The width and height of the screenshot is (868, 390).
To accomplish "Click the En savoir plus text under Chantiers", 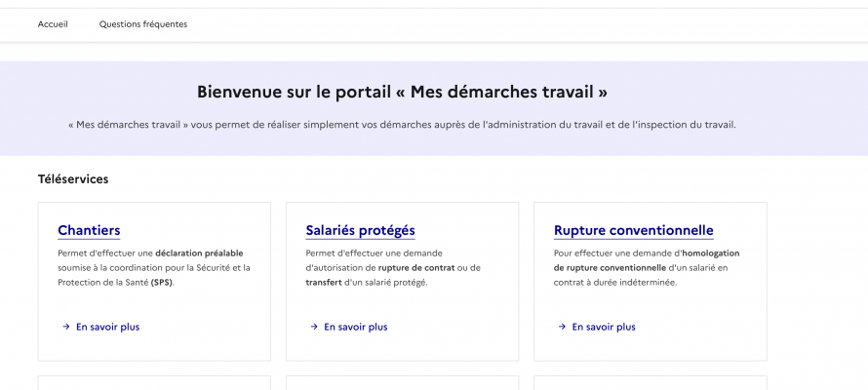I will 107,327.
